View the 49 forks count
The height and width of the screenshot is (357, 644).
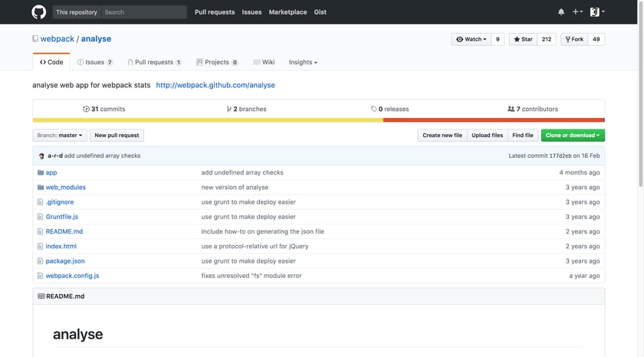[596, 39]
